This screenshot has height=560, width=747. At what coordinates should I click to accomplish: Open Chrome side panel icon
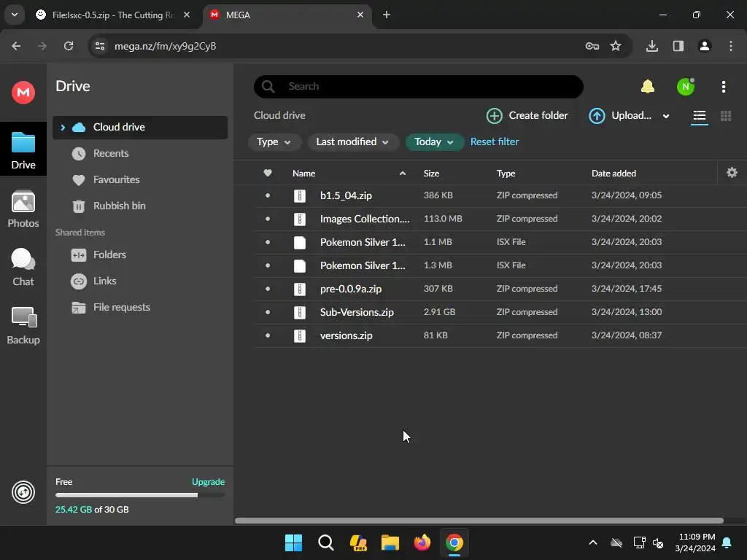coord(678,46)
